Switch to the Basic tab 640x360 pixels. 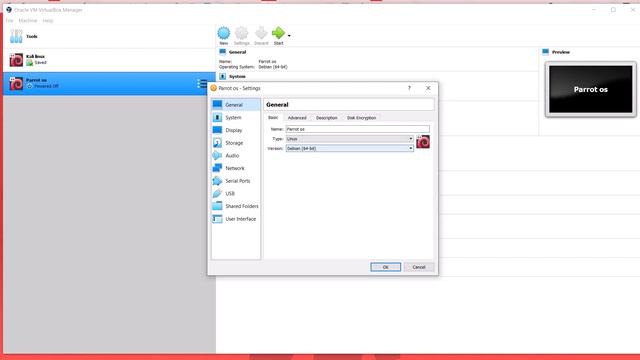pyautogui.click(x=273, y=118)
